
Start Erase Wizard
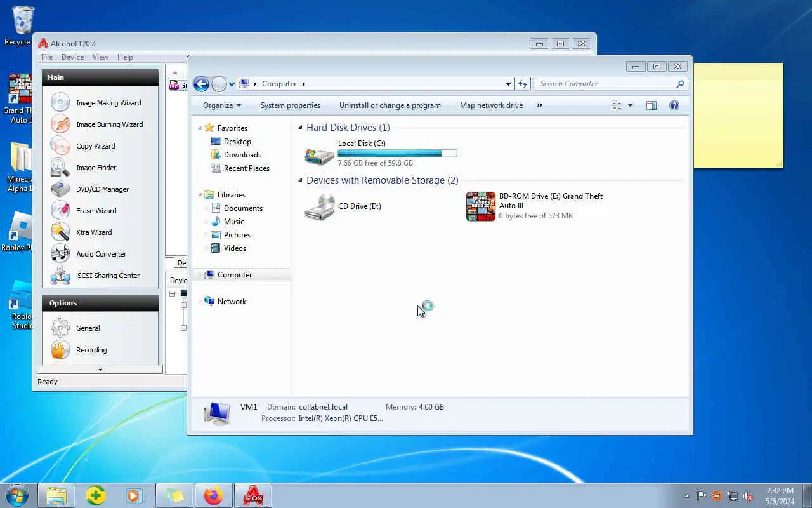pos(84,211)
